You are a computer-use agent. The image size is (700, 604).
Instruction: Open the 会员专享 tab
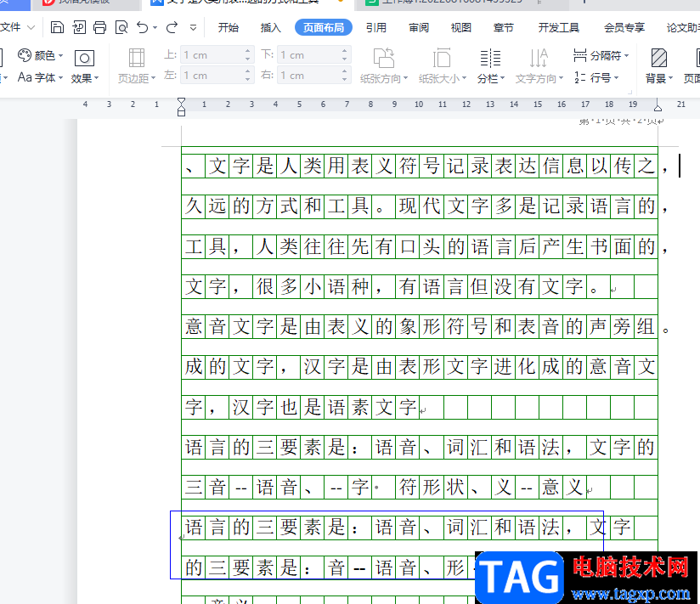pos(624,28)
